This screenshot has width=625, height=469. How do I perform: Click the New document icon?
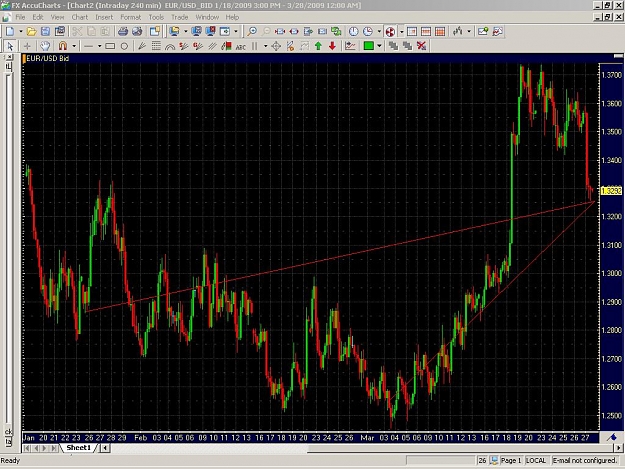[x=10, y=31]
